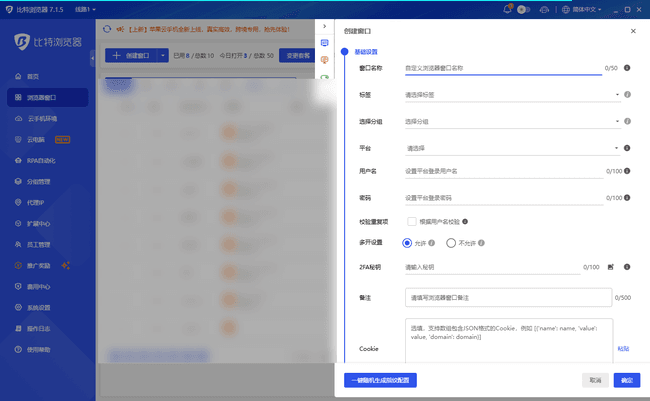Open the notification bell icon

click(507, 9)
